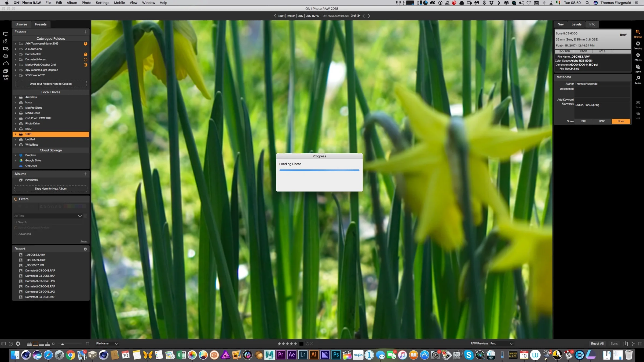Screen dimensions: 644x362
Task: Toggle the Filters enable circle
Action: 16,199
